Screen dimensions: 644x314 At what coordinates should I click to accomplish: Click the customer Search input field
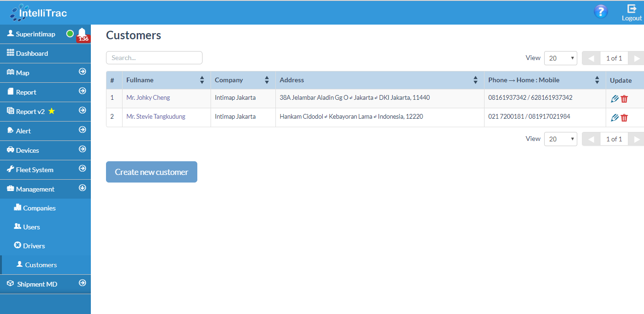coord(154,58)
